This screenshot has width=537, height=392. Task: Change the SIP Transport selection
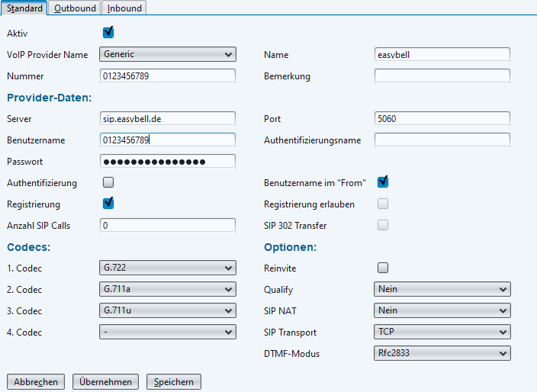[442, 332]
